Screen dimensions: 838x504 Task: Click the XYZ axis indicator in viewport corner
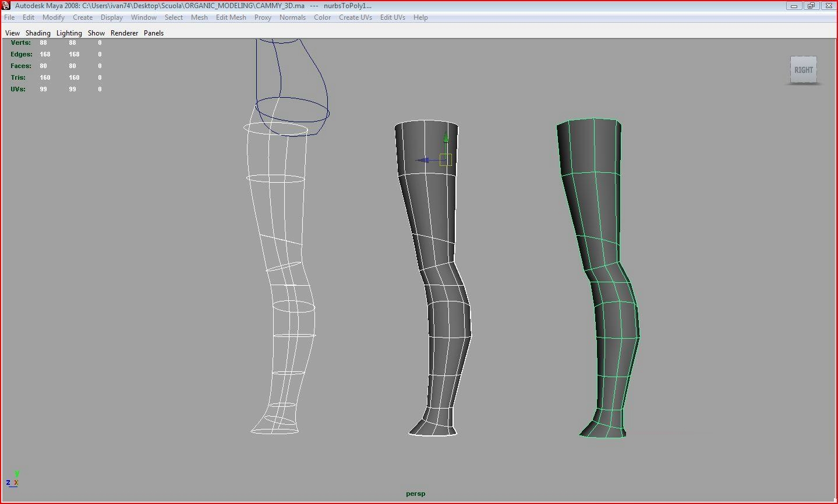(x=13, y=480)
